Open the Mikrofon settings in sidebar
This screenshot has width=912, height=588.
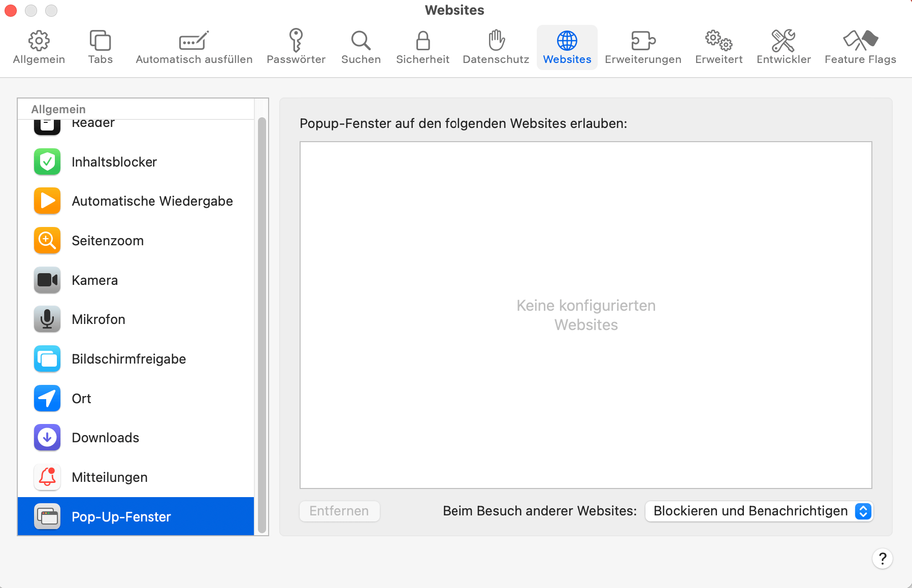click(x=47, y=319)
